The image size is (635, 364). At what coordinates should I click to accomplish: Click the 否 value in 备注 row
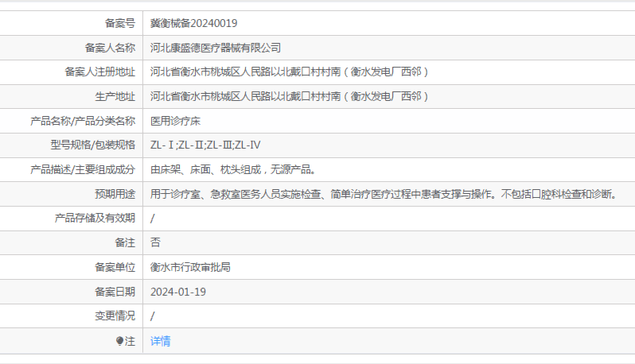pyautogui.click(x=155, y=242)
